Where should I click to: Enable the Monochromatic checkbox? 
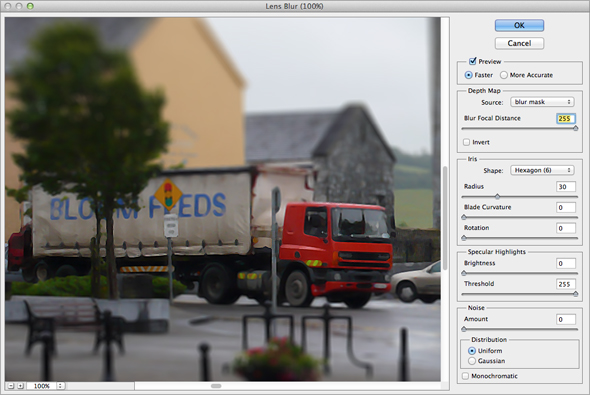click(465, 376)
